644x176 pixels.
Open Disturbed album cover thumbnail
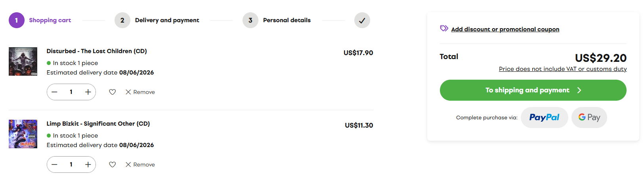coord(23,61)
